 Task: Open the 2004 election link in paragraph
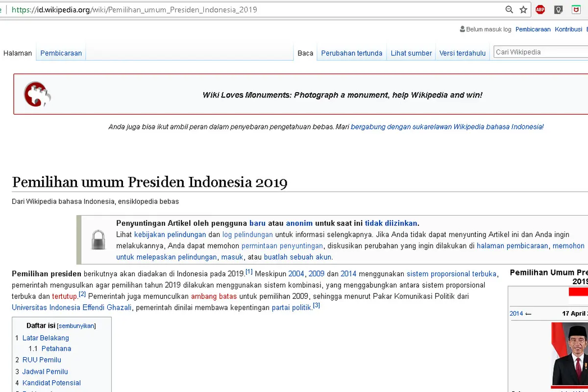click(296, 274)
